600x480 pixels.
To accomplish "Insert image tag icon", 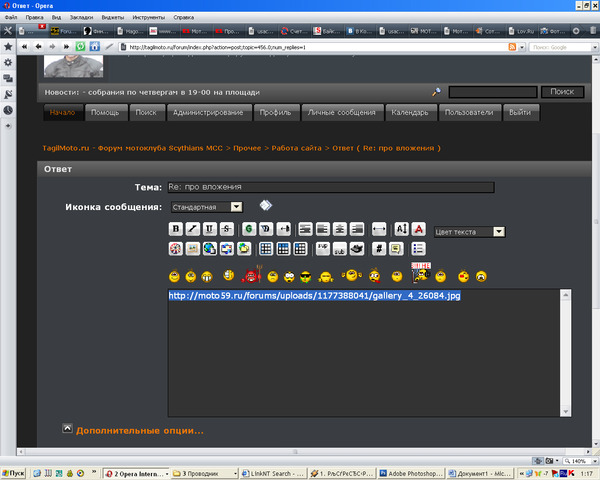I will [x=192, y=249].
